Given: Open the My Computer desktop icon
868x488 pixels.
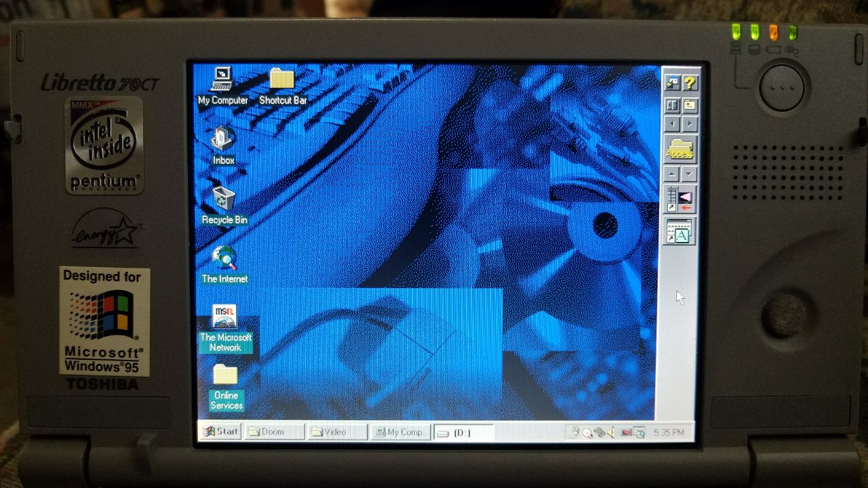Looking at the screenshot, I should click(x=222, y=86).
